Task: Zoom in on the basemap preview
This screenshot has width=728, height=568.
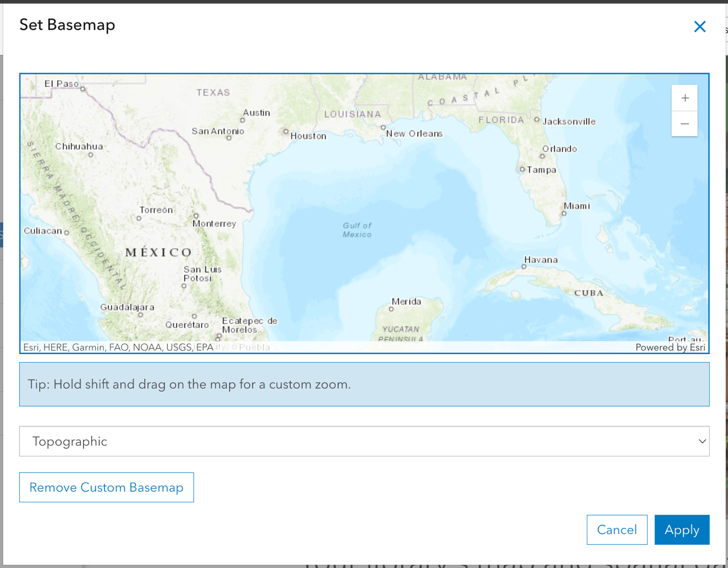Action: tap(685, 98)
